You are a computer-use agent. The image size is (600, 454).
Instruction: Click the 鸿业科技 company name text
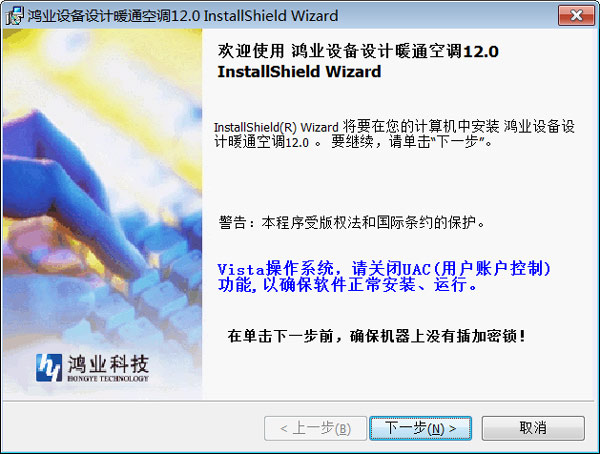click(108, 364)
